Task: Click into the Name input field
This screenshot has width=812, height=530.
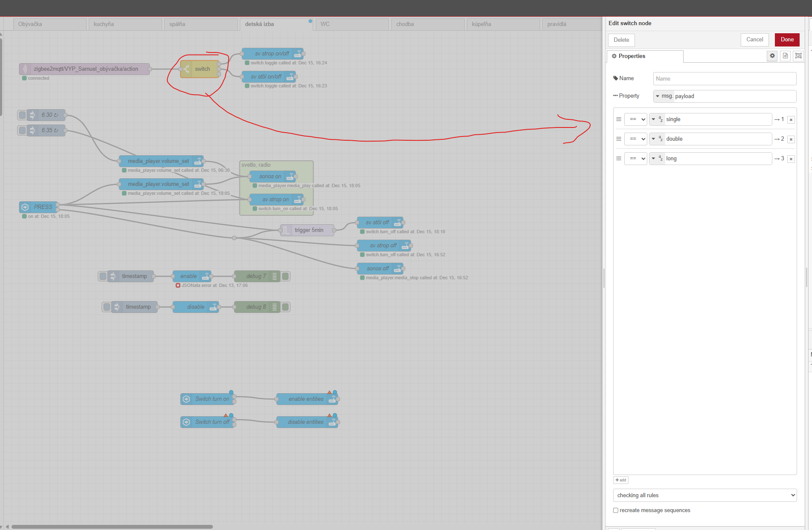Action: [x=724, y=79]
